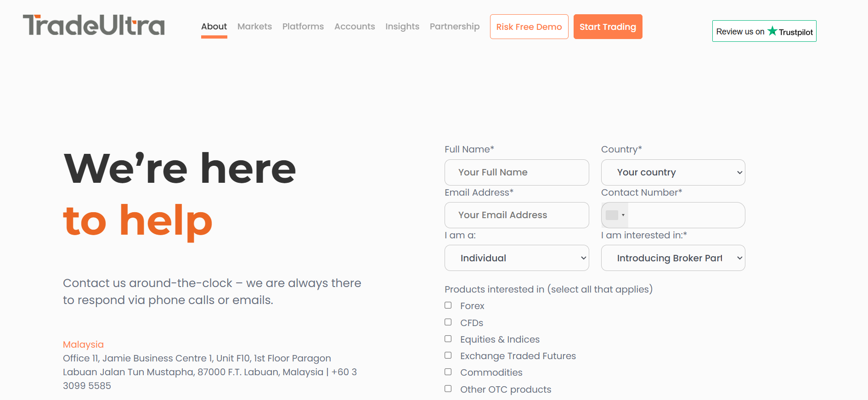The image size is (868, 400).
Task: Open the Markets menu
Action: (254, 27)
